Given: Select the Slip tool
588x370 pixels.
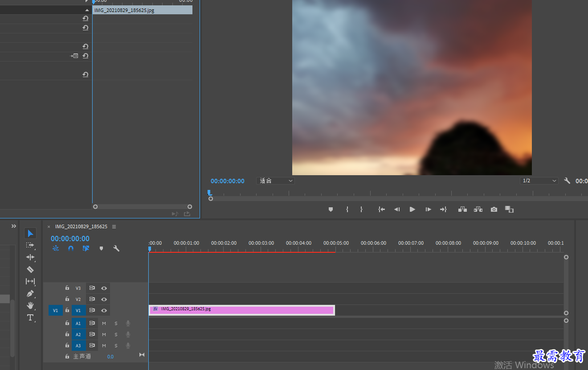Looking at the screenshot, I should (x=30, y=281).
